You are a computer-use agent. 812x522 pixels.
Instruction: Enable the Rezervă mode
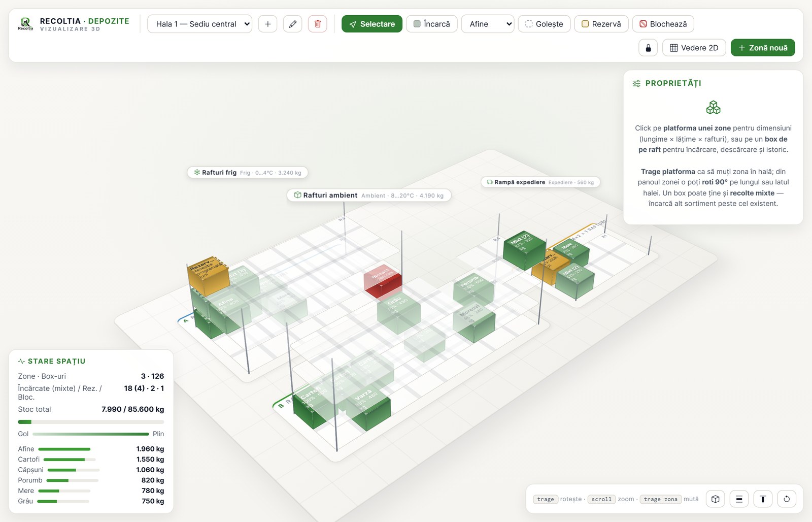coord(601,24)
